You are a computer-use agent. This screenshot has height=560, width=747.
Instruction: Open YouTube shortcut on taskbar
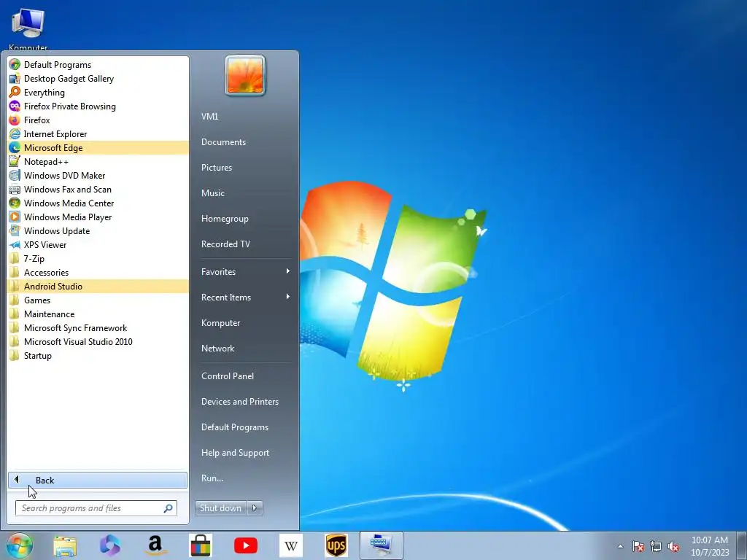pyautogui.click(x=246, y=545)
